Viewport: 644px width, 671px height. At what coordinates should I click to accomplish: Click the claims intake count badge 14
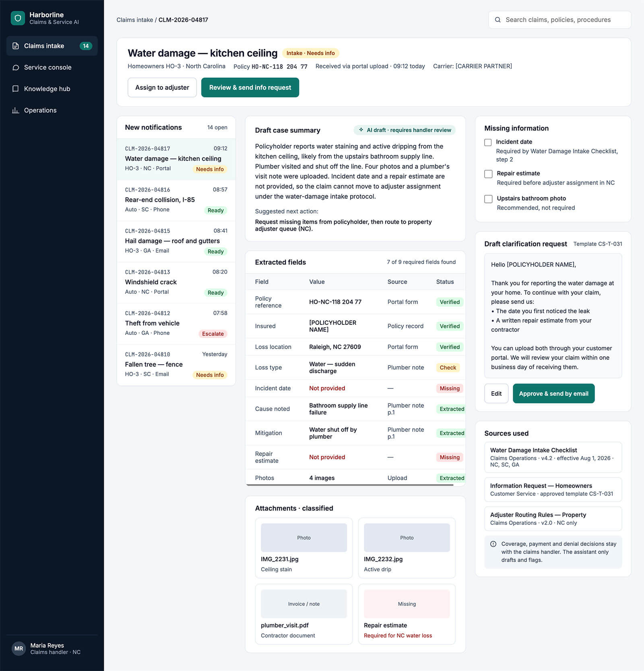pos(86,46)
